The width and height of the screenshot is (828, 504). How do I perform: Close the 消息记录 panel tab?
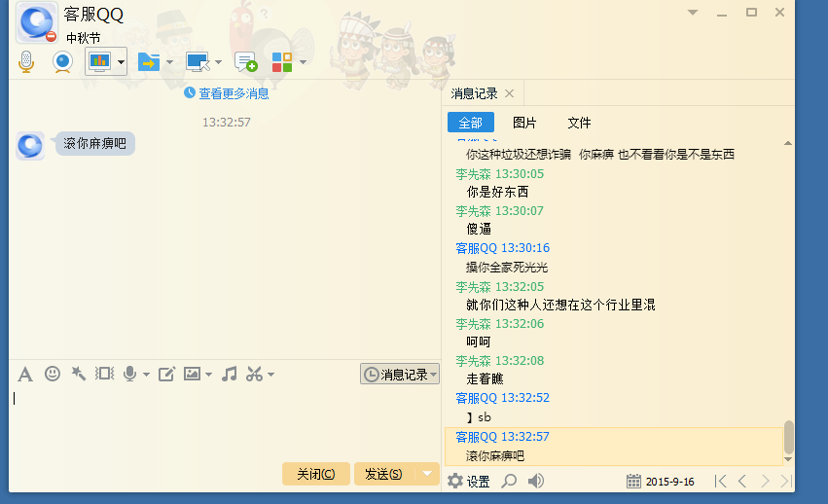(509, 93)
